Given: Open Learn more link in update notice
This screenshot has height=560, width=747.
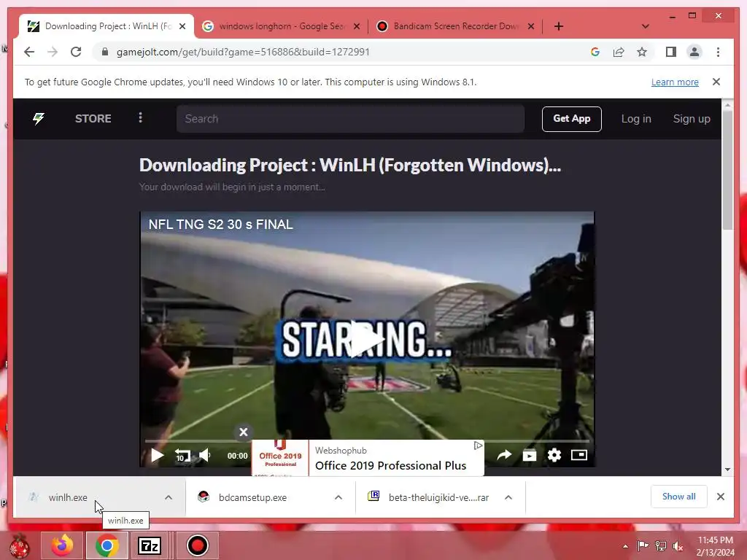Looking at the screenshot, I should [675, 82].
